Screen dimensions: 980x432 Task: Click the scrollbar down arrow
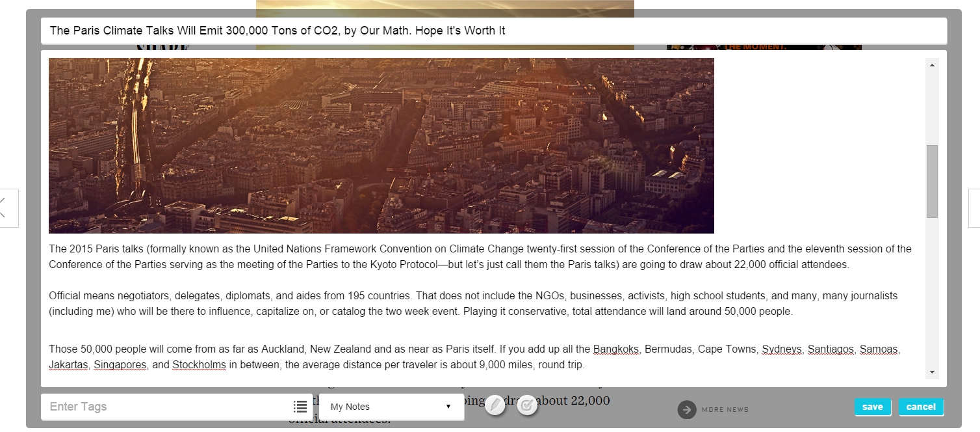[x=933, y=372]
